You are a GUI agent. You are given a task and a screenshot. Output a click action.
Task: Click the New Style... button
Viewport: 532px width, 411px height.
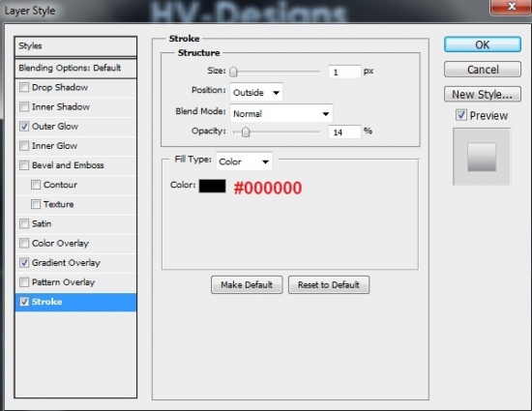483,94
